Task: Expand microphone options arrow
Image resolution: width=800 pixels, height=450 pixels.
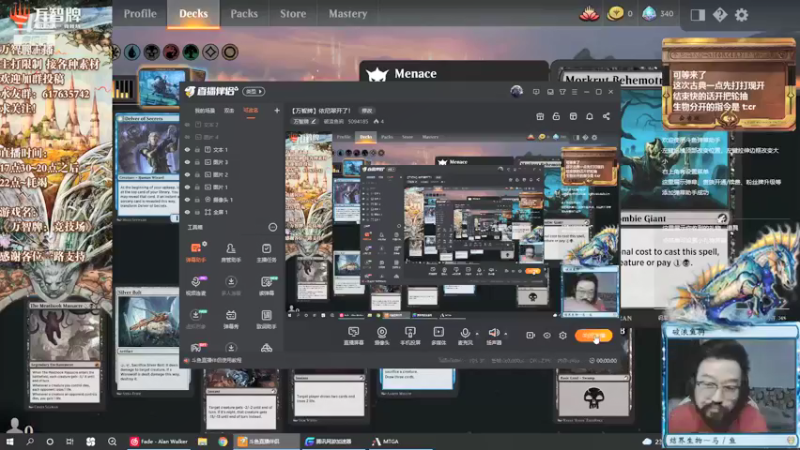Action: coord(477,334)
